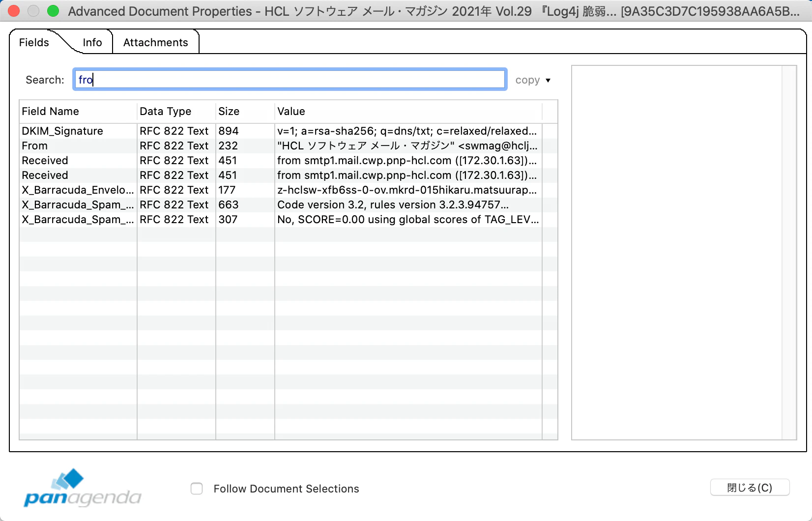This screenshot has height=521, width=812.
Task: Open the Info tab
Action: click(x=92, y=43)
